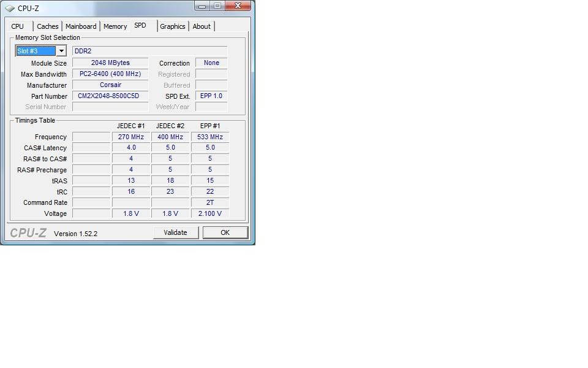
Task: Go to the Mainboard tab
Action: [81, 26]
